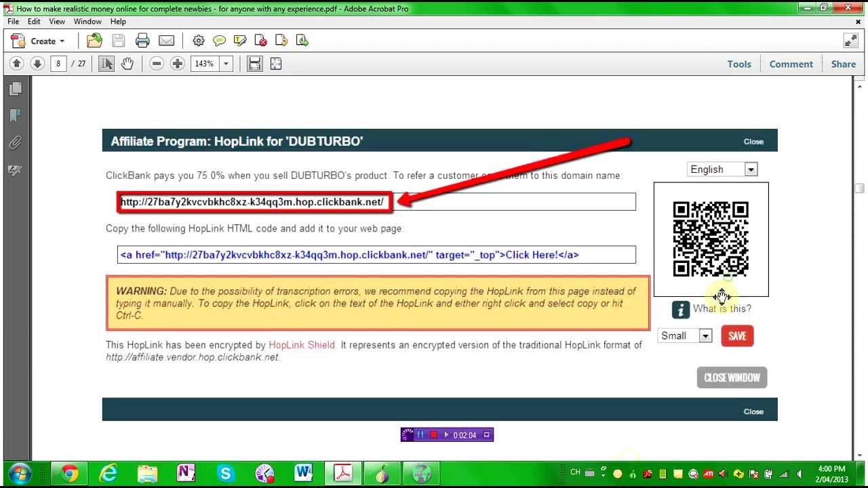Screen dimensions: 868x488
Task: Stop the screen recording with red square
Action: tap(433, 435)
